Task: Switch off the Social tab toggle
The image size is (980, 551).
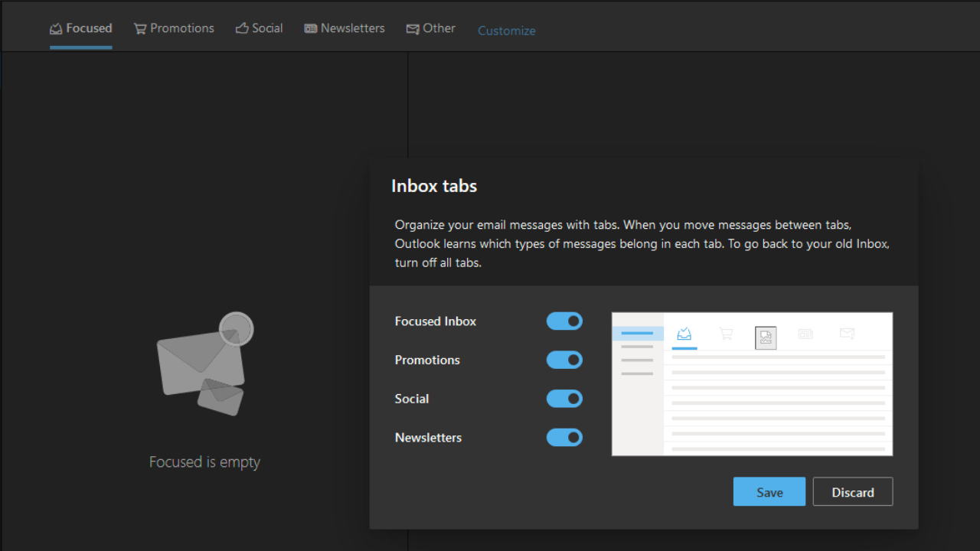Action: click(x=564, y=399)
